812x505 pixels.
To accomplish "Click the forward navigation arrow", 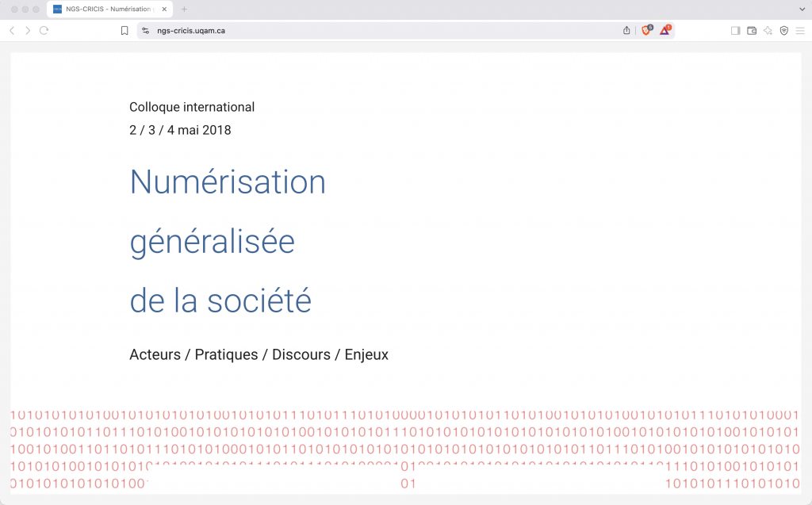I will 28,30.
